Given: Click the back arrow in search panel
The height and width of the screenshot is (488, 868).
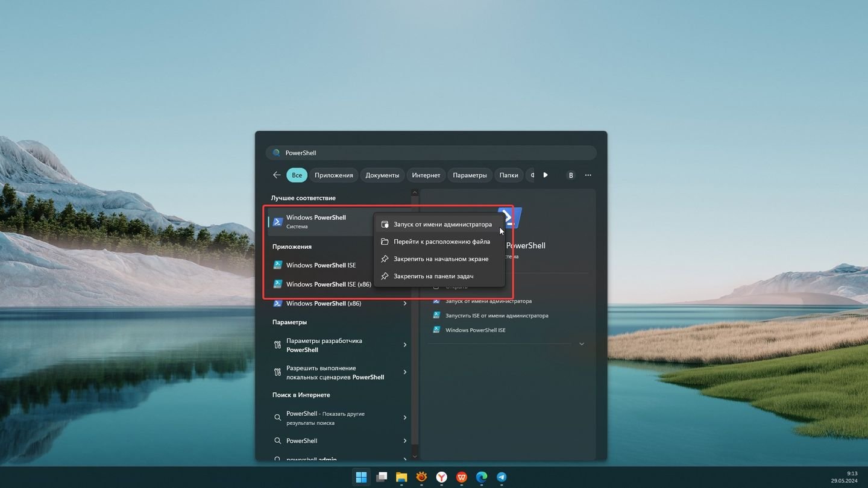Looking at the screenshot, I should (277, 175).
